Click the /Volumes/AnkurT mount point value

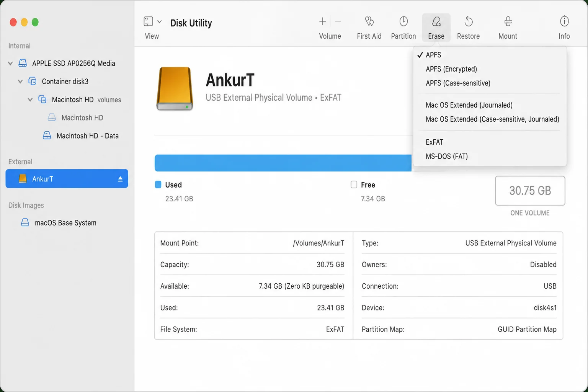318,243
